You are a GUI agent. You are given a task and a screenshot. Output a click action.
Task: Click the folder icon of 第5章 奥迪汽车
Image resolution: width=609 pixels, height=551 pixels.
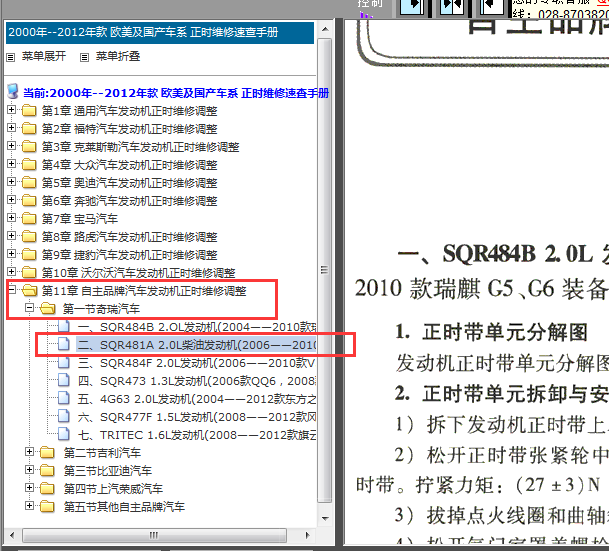click(29, 183)
